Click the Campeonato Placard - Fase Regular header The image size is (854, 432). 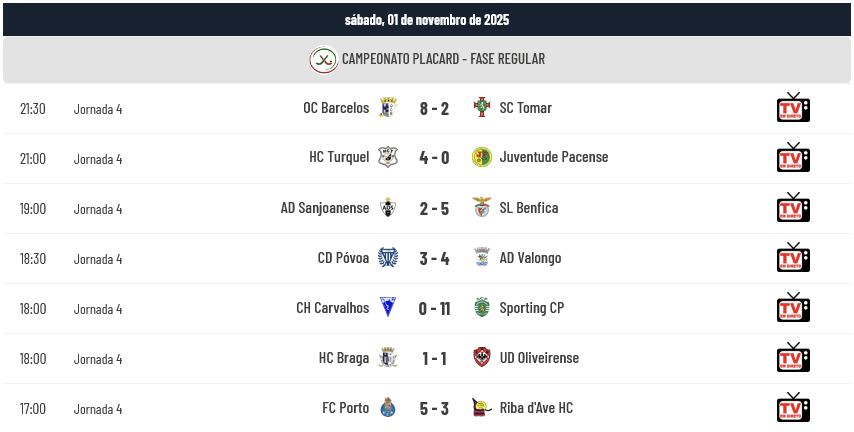(443, 60)
